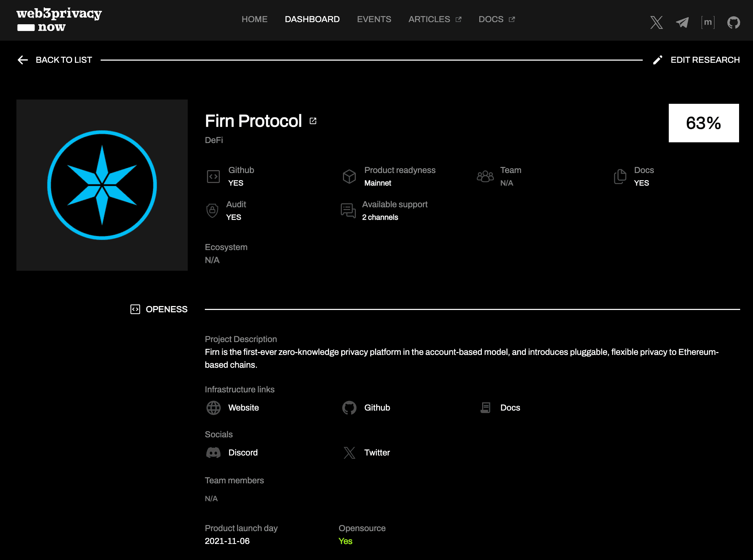753x560 pixels.
Task: Open the Docs infrastructure link
Action: tap(510, 408)
